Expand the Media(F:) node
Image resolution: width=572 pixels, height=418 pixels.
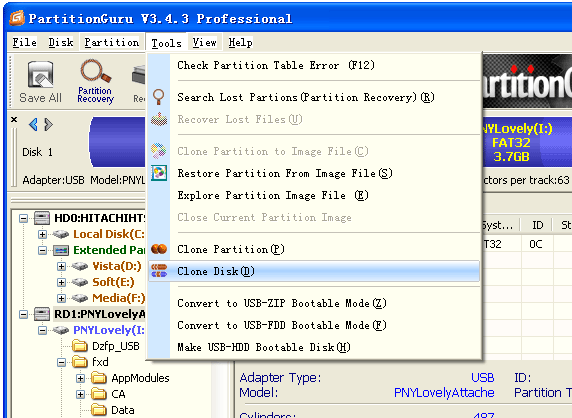(61, 299)
